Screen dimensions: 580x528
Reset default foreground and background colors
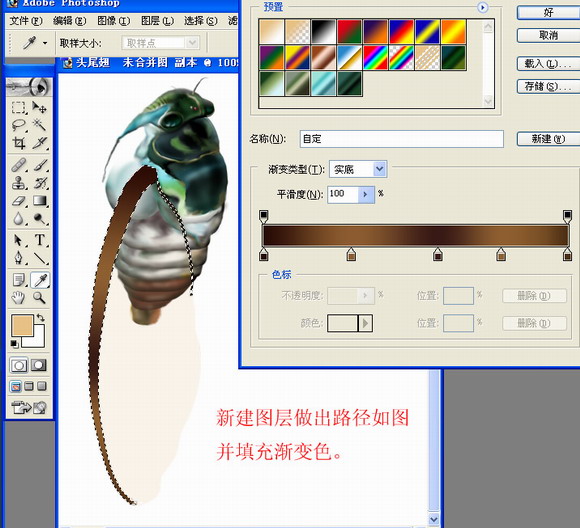pyautogui.click(x=14, y=344)
